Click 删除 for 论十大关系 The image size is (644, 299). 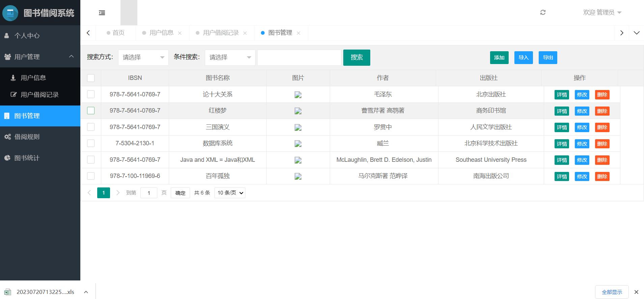tap(602, 95)
